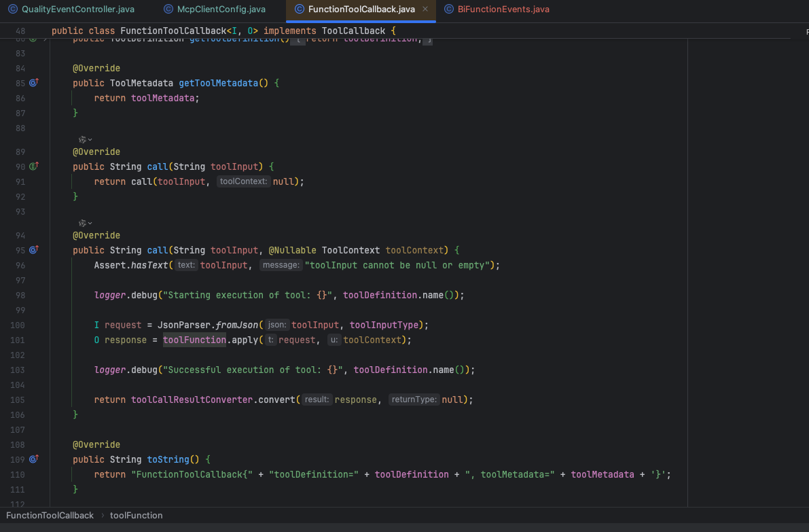This screenshot has width=809, height=532.
Task: Click ToolContext type on line 95
Action: (351, 250)
